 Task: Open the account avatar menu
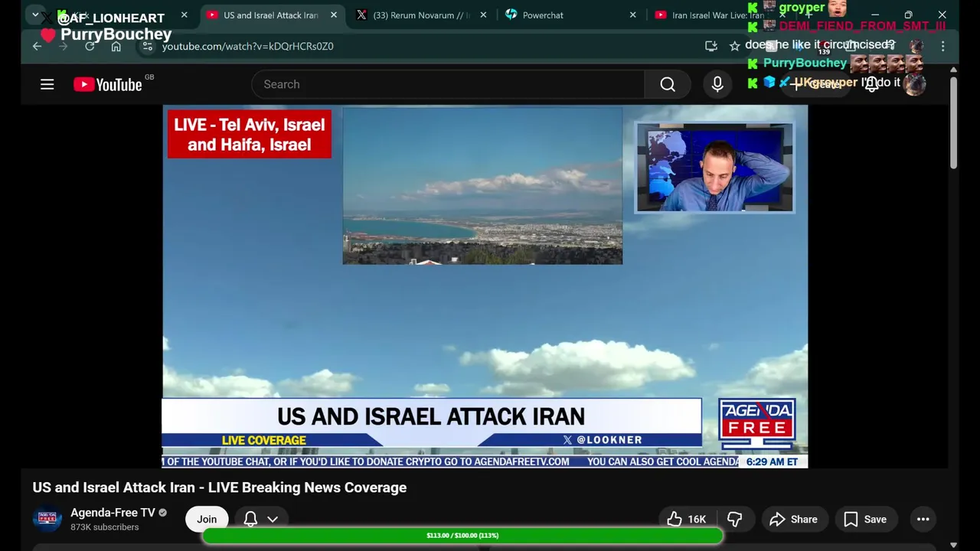pos(914,84)
